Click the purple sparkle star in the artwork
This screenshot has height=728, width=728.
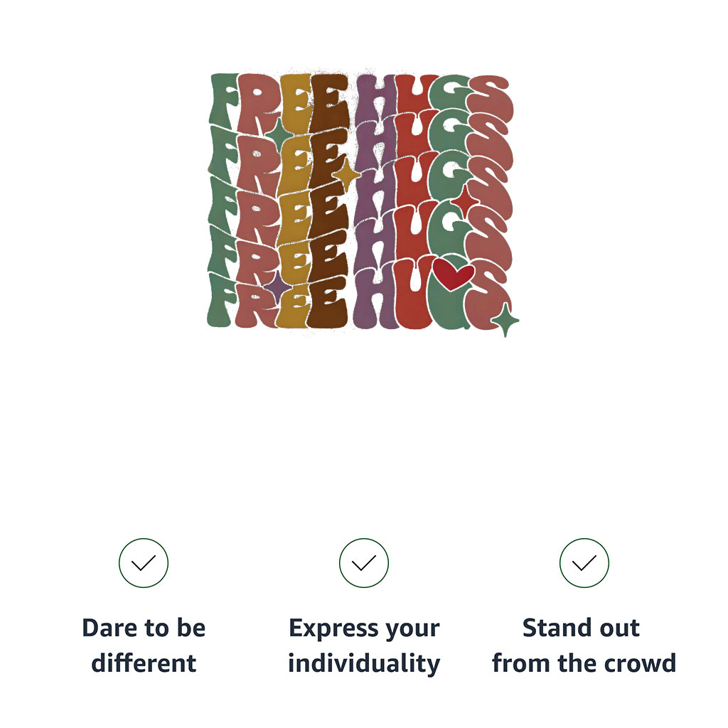pos(276,287)
